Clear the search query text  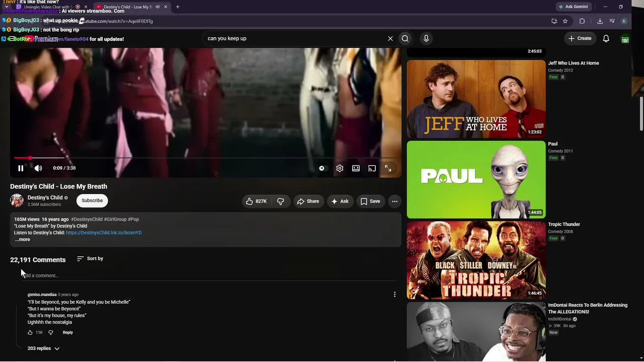[390, 38]
